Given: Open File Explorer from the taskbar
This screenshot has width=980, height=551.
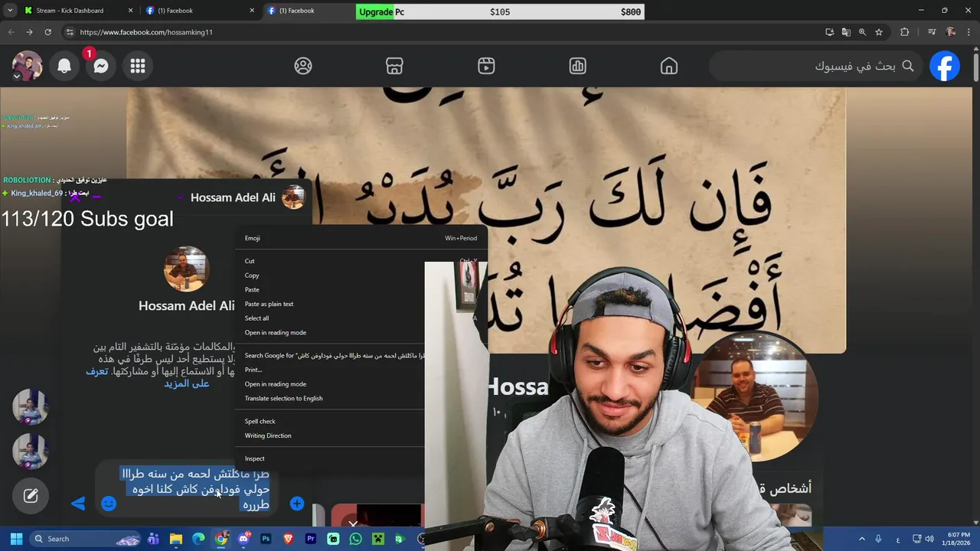Looking at the screenshot, I should pyautogui.click(x=176, y=539).
